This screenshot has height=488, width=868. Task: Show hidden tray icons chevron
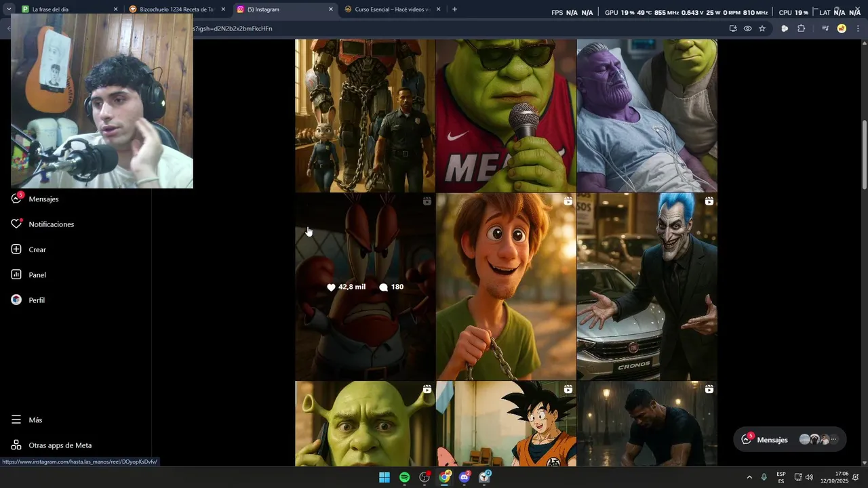(749, 477)
